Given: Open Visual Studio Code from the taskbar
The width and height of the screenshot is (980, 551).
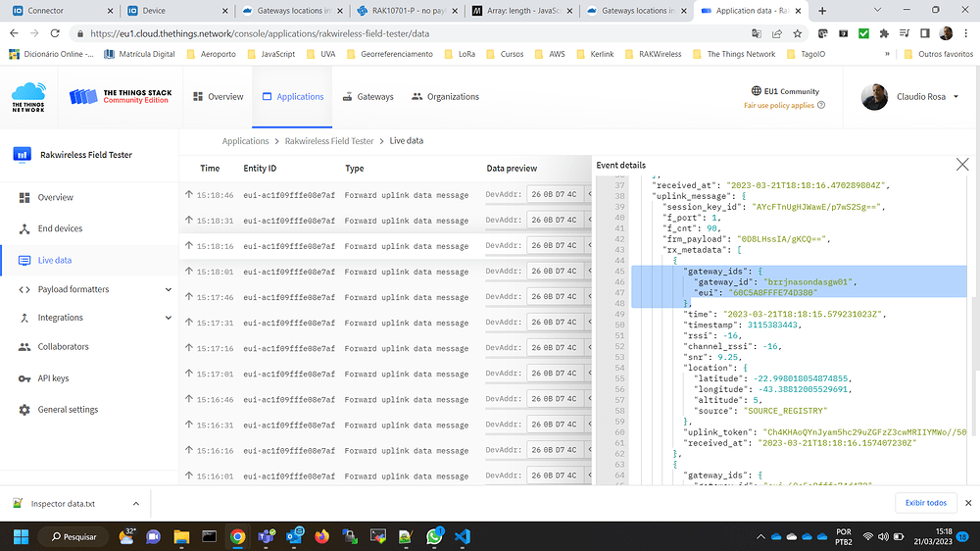Looking at the screenshot, I should click(x=463, y=536).
